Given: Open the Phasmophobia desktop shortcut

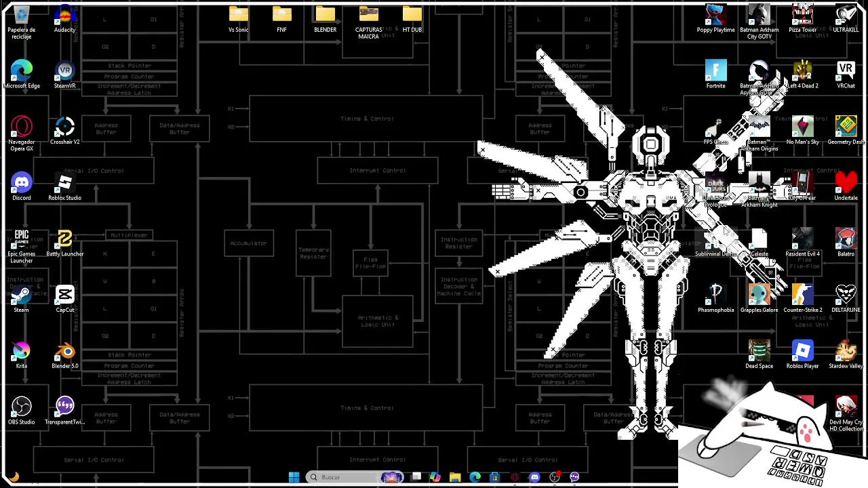Looking at the screenshot, I should [716, 298].
